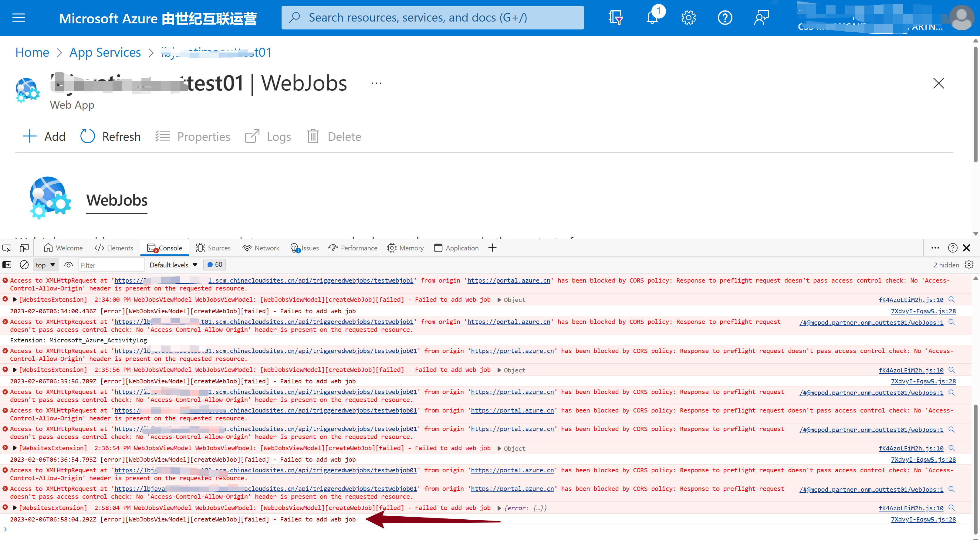The image size is (980, 540).
Task: Click the Add webjob button
Action: [45, 137]
